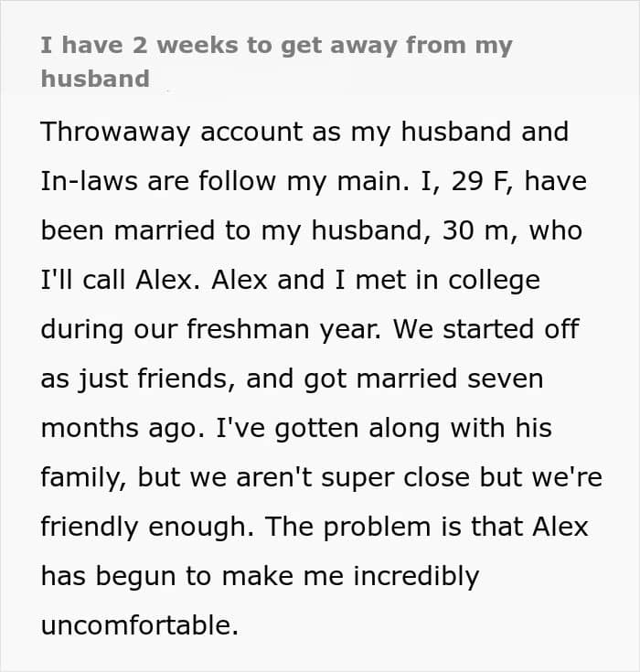Click the word "seven" in the post
Viewport: 640px width, 672px height.
point(505,379)
